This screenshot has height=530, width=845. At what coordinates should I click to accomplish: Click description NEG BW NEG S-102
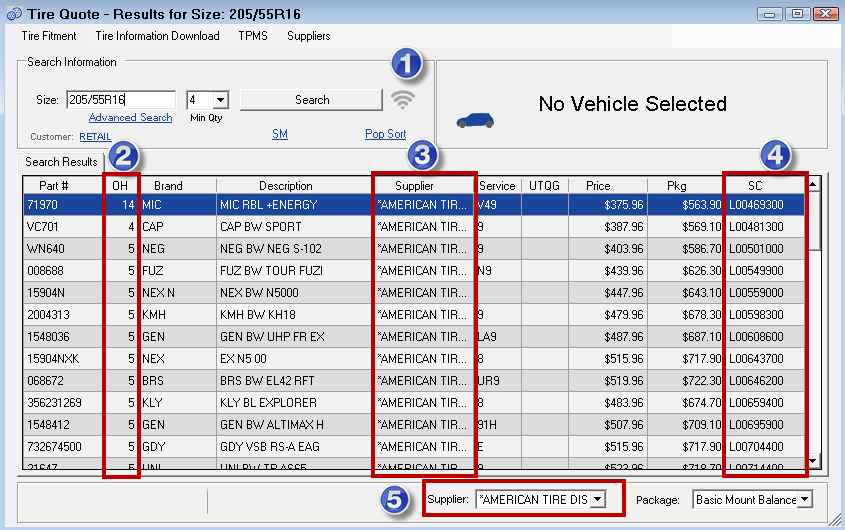(271, 249)
